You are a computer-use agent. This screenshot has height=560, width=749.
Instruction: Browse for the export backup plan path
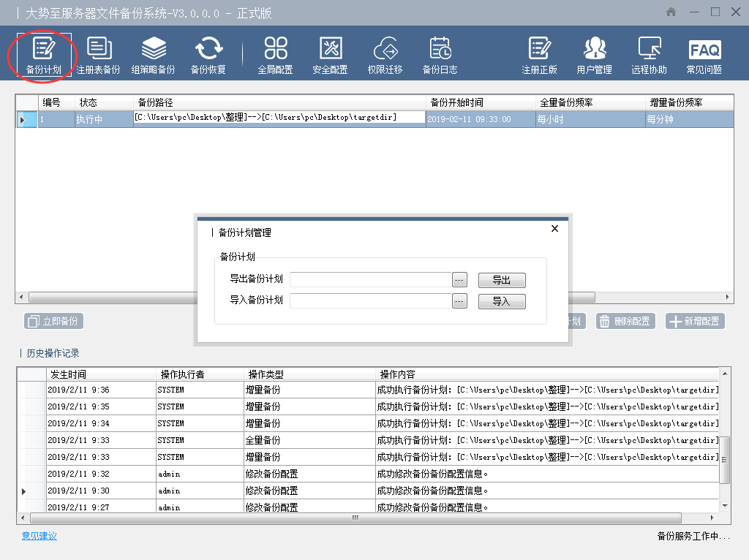pos(459,280)
